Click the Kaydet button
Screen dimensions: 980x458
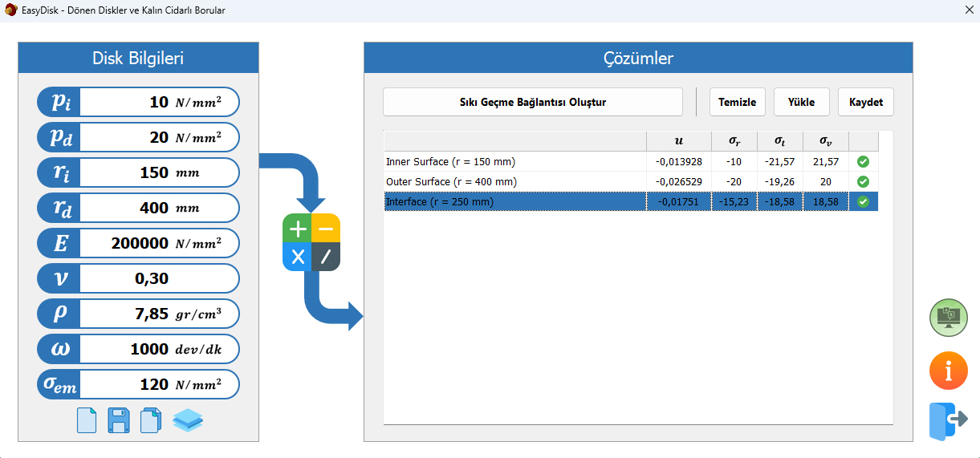click(866, 103)
